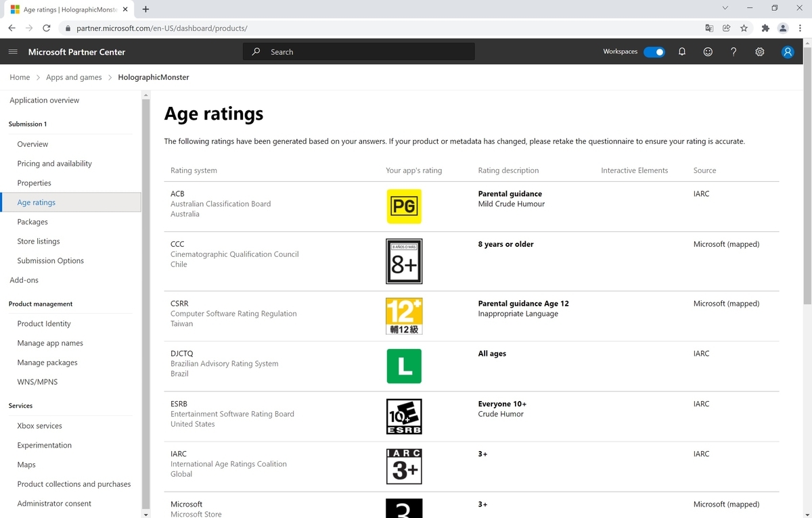Screen dimensions: 812x518
Task: Click 'Parental guidance Age 12' description
Action: pyautogui.click(x=523, y=304)
